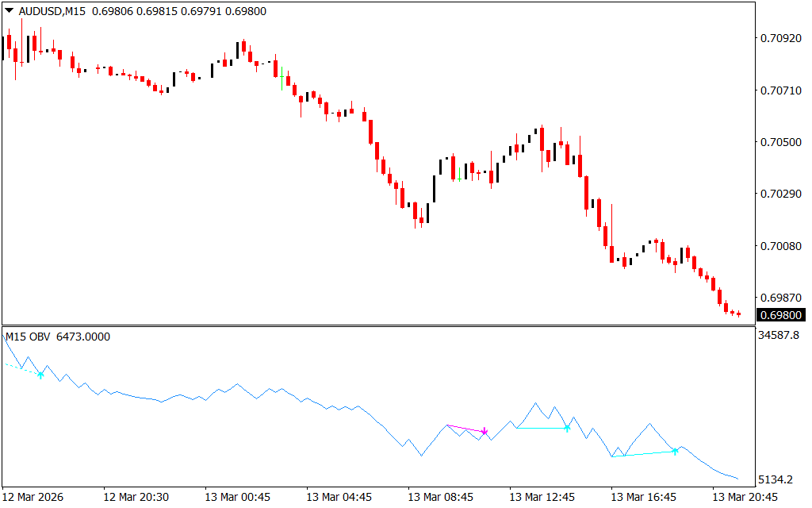Click the 0.70920 level on price axis
The height and width of the screenshot is (508, 812).
(779, 38)
